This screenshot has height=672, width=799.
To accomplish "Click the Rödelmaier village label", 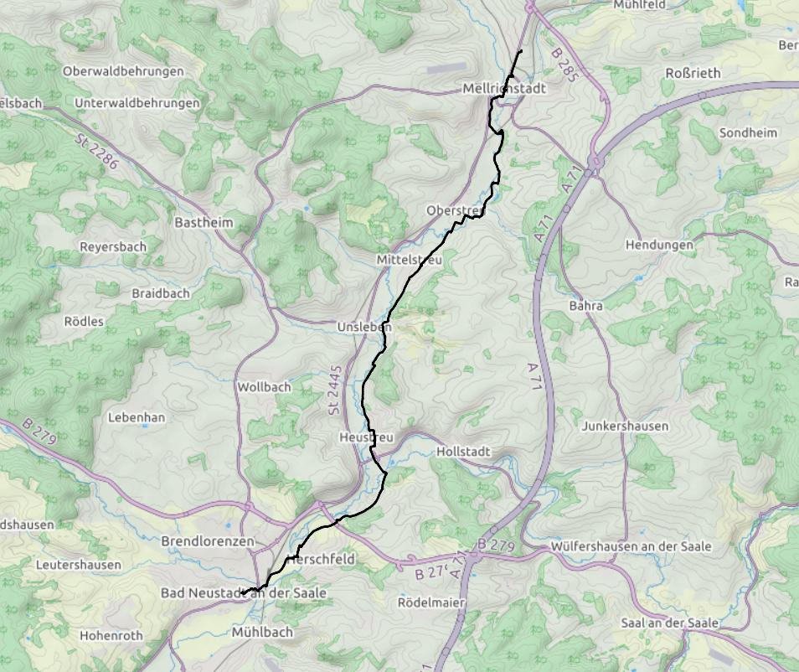I will point(431,602).
